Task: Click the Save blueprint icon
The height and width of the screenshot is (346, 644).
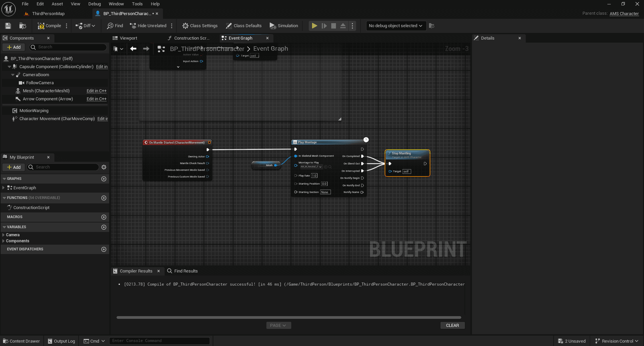Action: pos(8,26)
